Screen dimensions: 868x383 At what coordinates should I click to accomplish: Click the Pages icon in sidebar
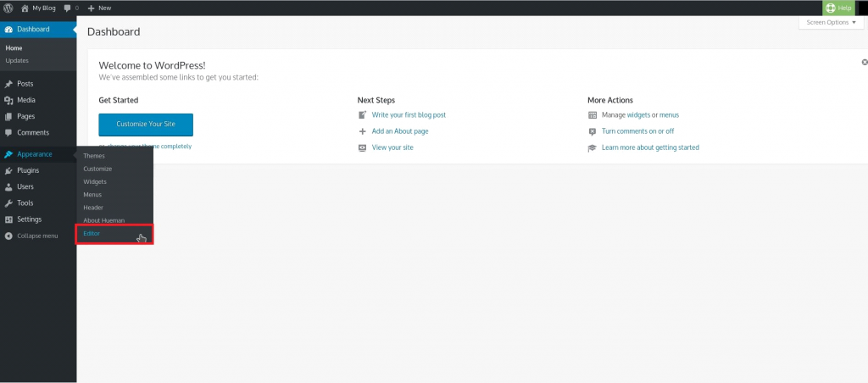8,117
